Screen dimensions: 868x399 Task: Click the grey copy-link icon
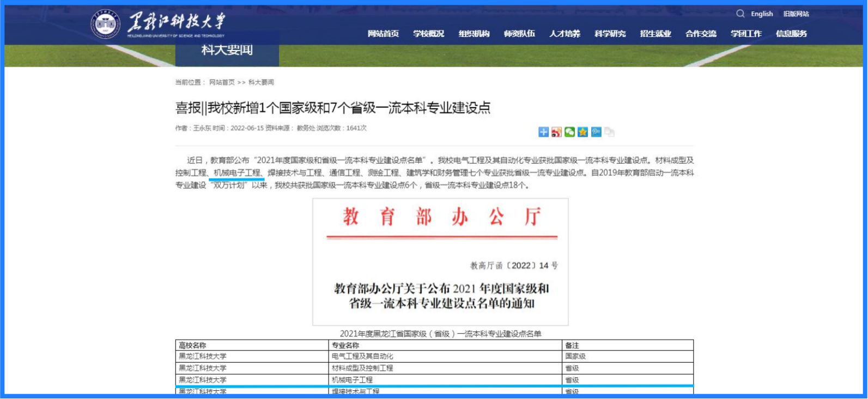[x=609, y=132]
